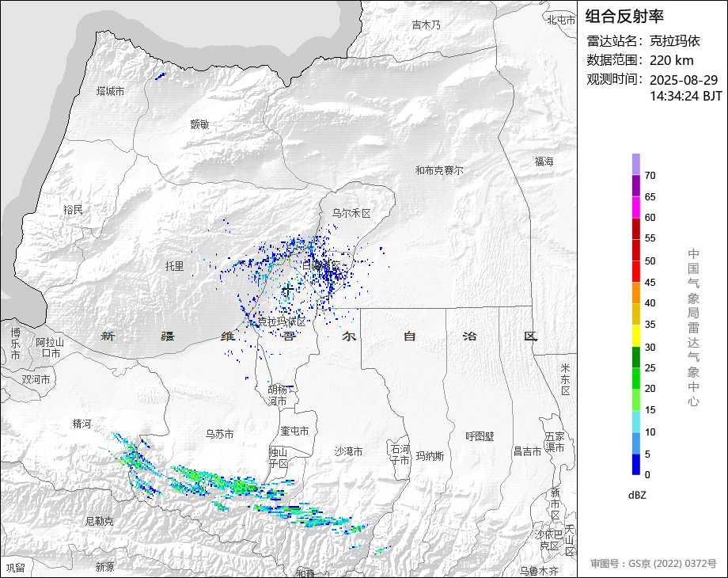The height and width of the screenshot is (578, 728).
Task: Click the magenta 60–65 dBZ legend swatch
Action: tap(636, 207)
